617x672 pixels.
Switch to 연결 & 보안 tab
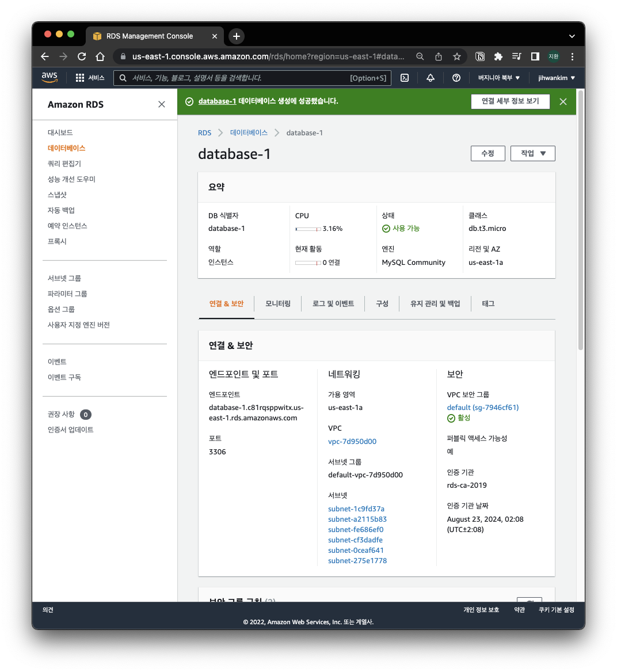(x=226, y=303)
